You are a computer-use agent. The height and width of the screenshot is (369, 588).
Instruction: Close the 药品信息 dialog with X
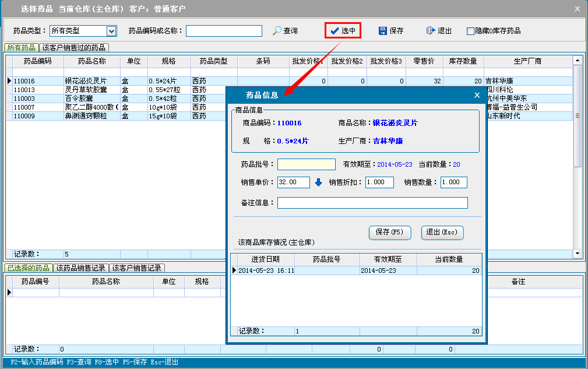(477, 95)
